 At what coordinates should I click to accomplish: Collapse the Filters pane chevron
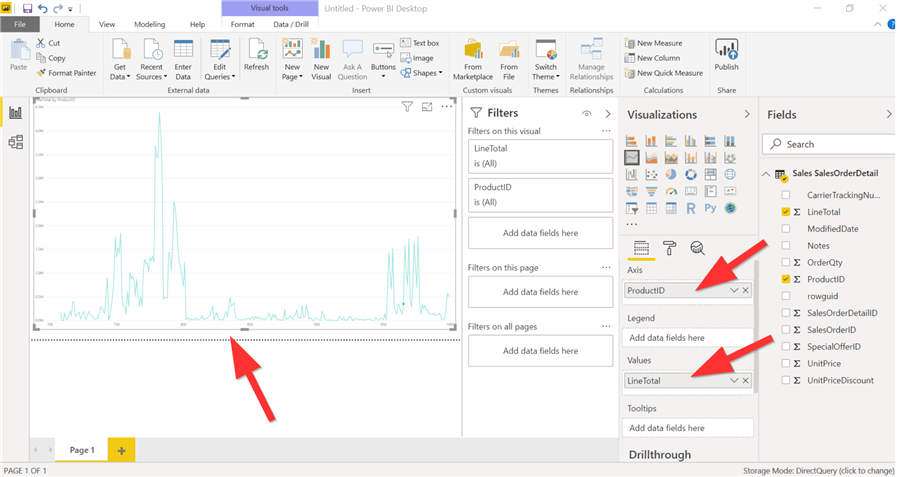(x=607, y=114)
